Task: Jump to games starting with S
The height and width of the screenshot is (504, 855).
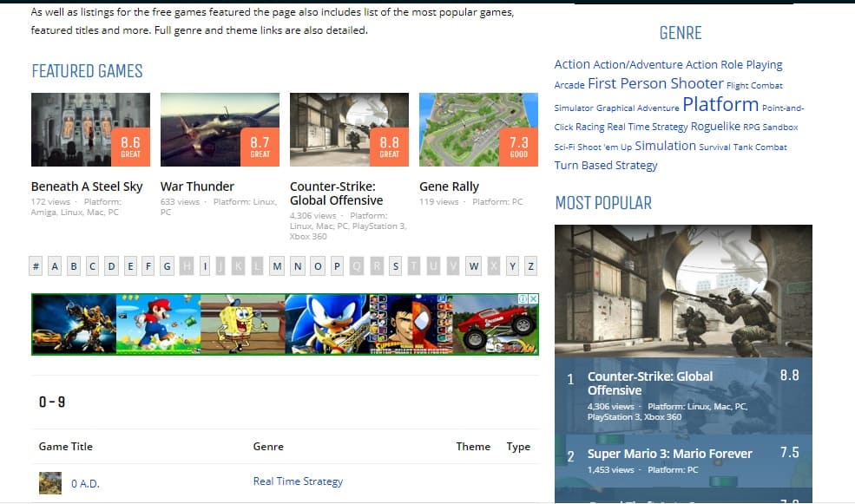Action: tap(395, 266)
